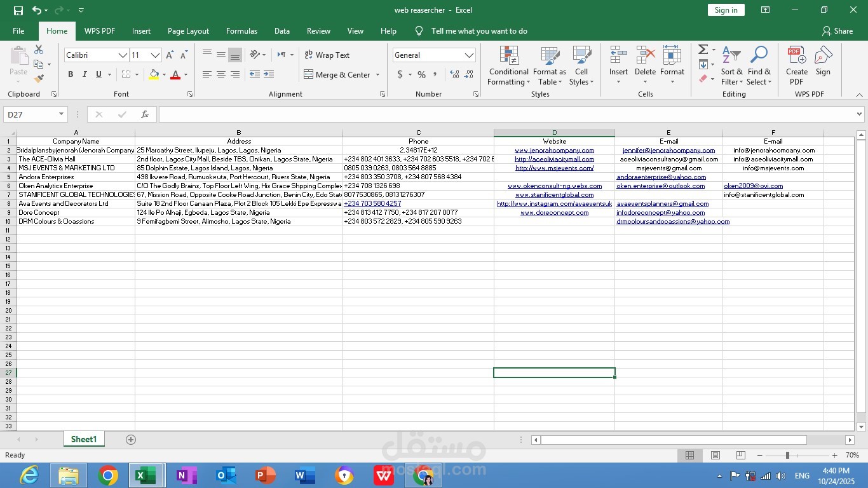Select Normal view in status bar
868x488 pixels.
point(689,455)
